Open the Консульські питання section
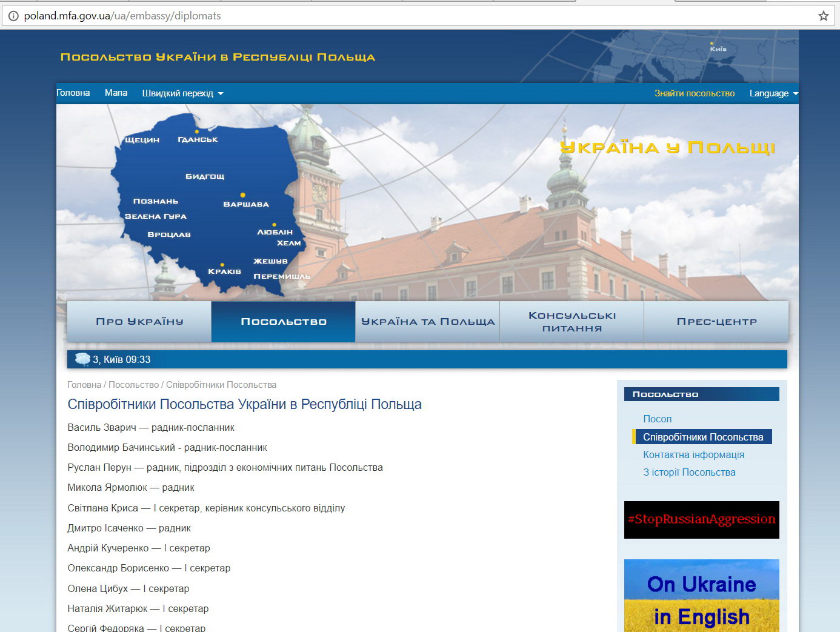This screenshot has width=840, height=632. [572, 322]
